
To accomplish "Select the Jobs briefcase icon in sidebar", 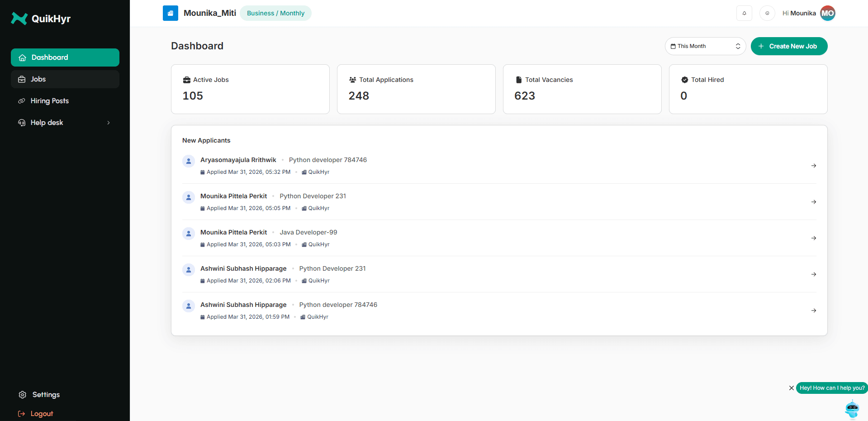I will point(22,79).
